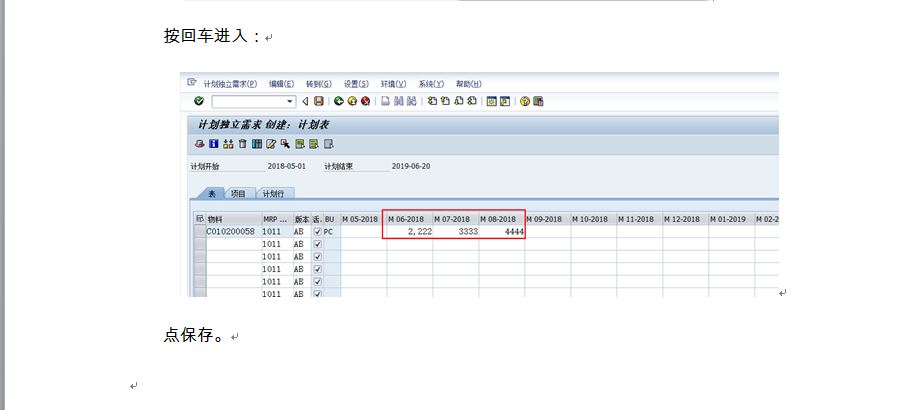Click the M 09-2018 column header

(x=547, y=219)
